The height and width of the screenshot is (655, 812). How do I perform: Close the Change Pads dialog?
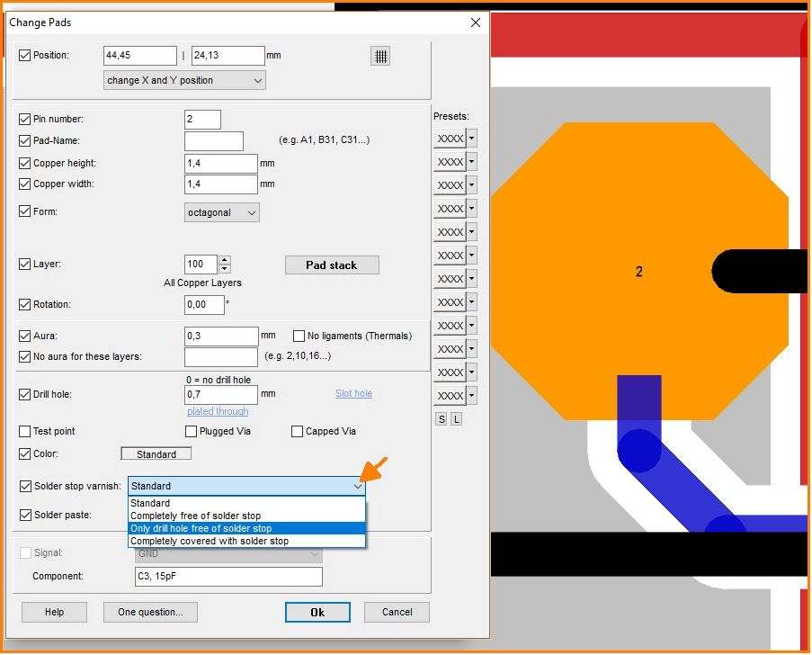(x=476, y=22)
